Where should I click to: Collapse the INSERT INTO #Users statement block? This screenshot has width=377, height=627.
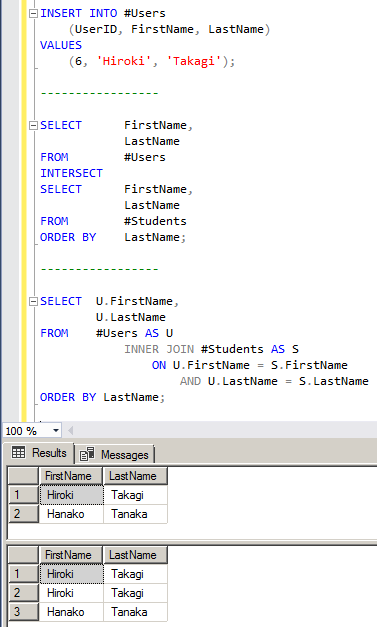pyautogui.click(x=33, y=14)
